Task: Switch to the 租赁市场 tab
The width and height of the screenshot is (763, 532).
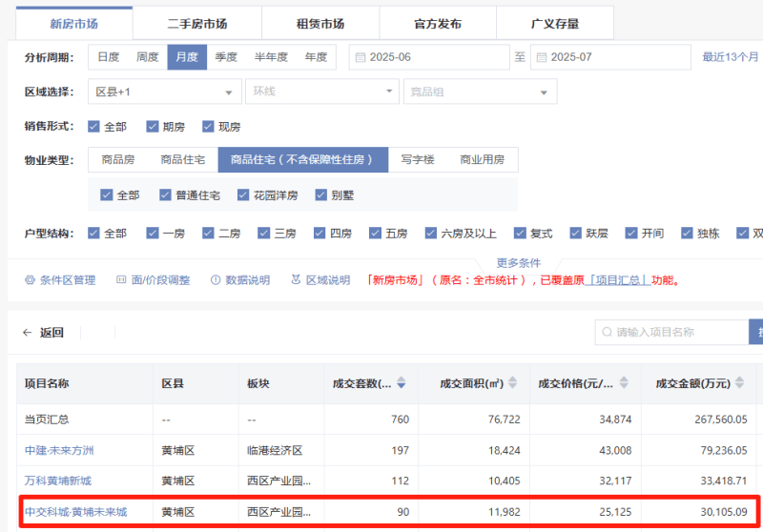Action: pyautogui.click(x=317, y=24)
